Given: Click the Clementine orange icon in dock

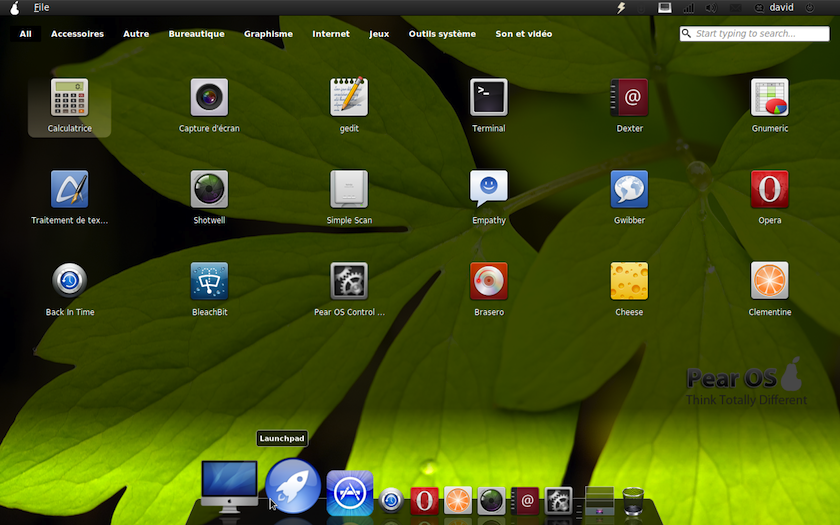Looking at the screenshot, I should point(458,501).
